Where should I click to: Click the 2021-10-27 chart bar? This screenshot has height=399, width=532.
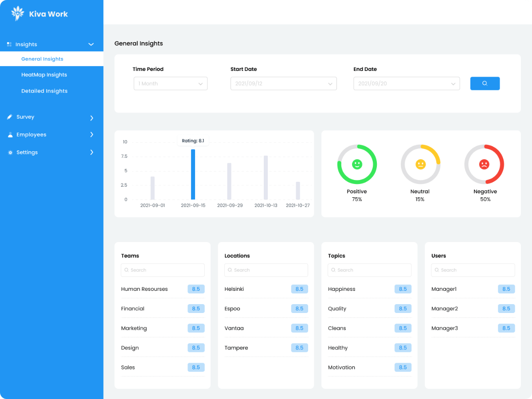298,191
